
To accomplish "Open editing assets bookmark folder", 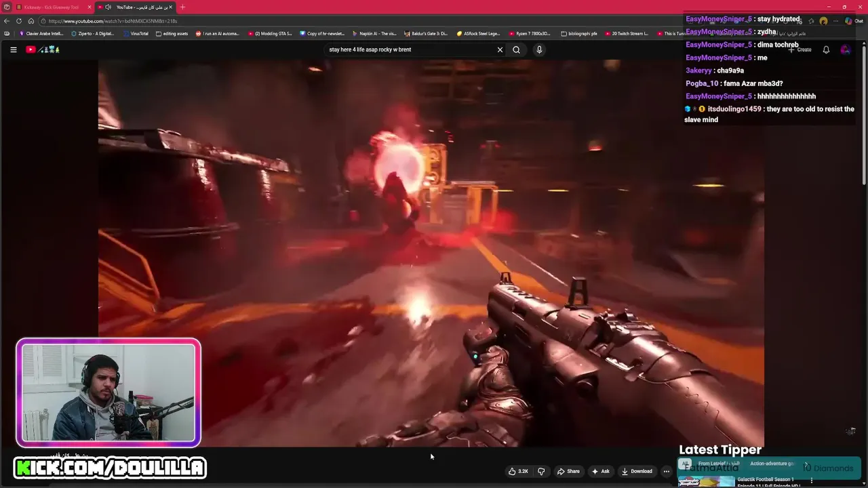I will coord(172,33).
